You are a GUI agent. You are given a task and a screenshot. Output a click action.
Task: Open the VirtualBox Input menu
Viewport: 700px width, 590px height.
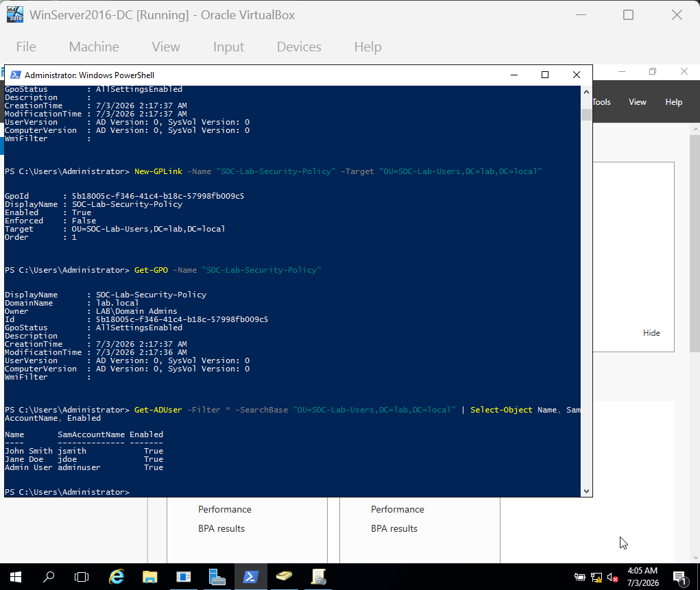click(228, 47)
